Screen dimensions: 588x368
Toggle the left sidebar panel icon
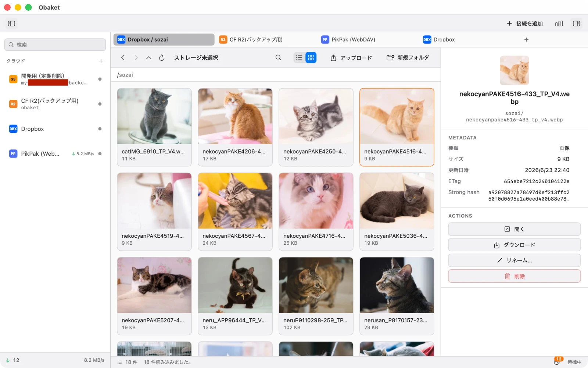[11, 24]
